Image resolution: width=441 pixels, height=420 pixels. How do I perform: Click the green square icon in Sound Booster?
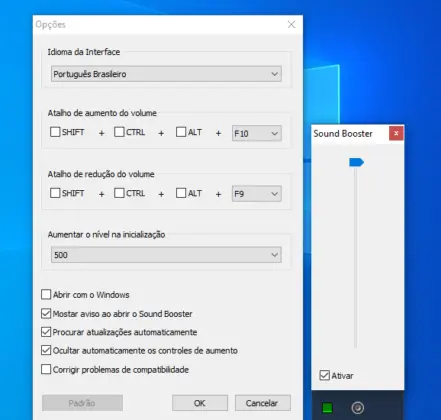click(327, 408)
